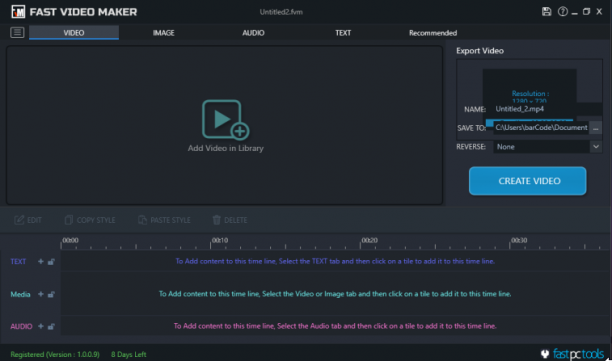Screen dimensions: 612x361
Task: Open the hamburger menu icon beside VIDEO tab
Action: click(x=17, y=32)
